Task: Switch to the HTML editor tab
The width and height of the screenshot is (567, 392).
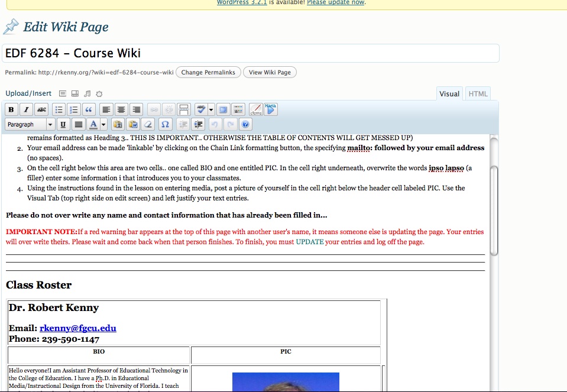Action: point(478,93)
